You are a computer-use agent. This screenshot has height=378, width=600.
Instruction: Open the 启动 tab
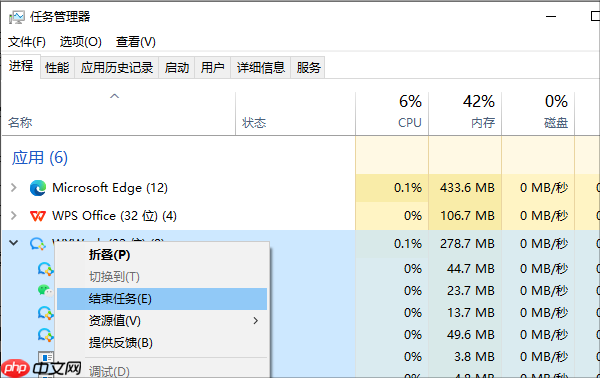tap(177, 68)
